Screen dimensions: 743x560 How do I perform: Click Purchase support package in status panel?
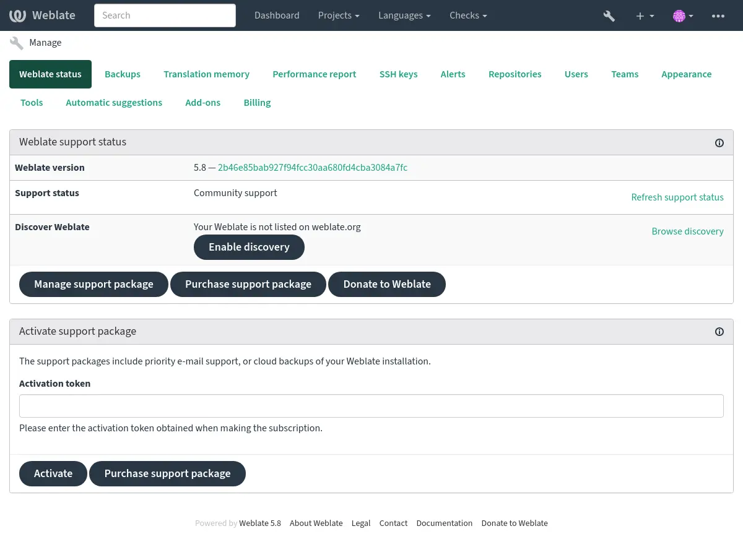[x=248, y=284]
